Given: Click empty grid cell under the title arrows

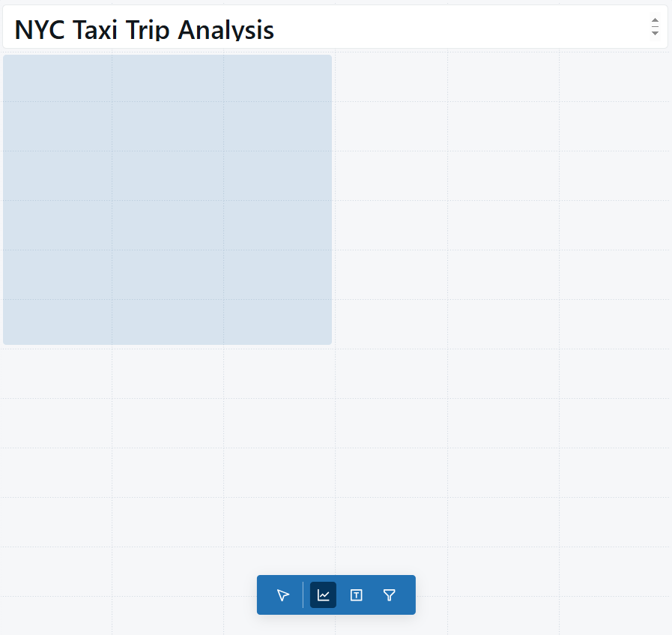Looking at the screenshot, I should (x=615, y=76).
